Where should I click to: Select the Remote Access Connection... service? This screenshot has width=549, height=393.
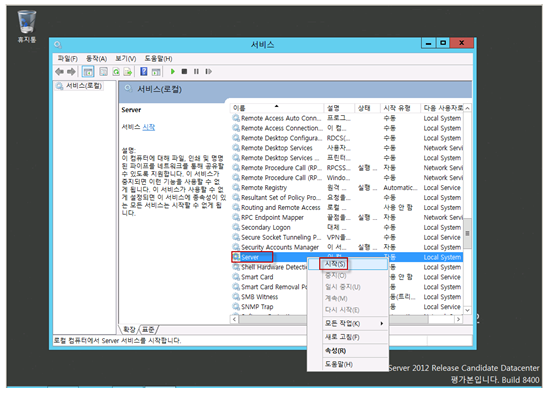tap(347, 128)
